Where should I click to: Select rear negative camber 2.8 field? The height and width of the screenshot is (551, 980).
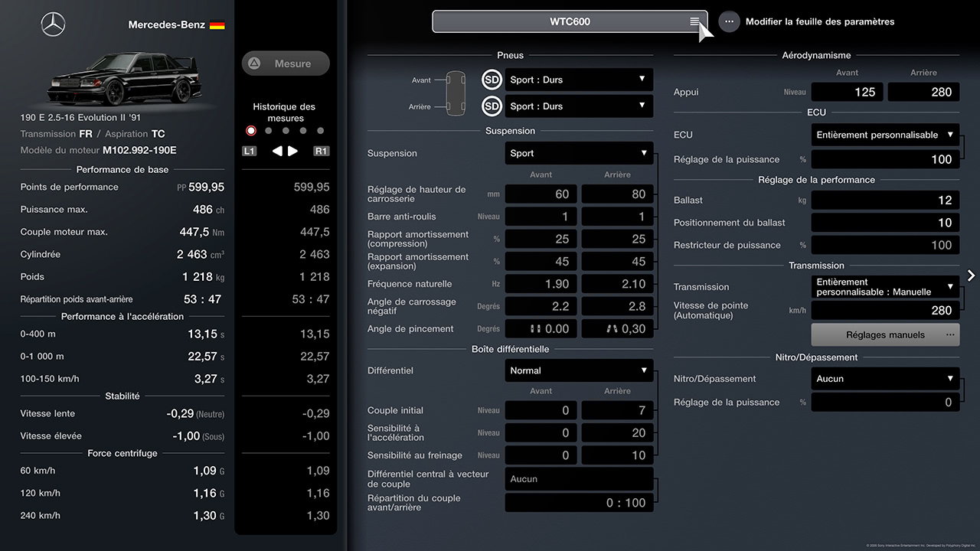[618, 306]
